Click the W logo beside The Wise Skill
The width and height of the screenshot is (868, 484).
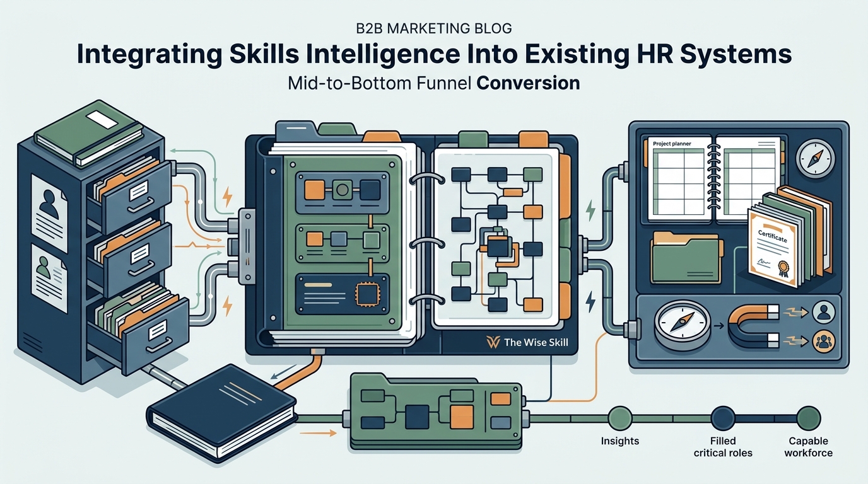(493, 342)
